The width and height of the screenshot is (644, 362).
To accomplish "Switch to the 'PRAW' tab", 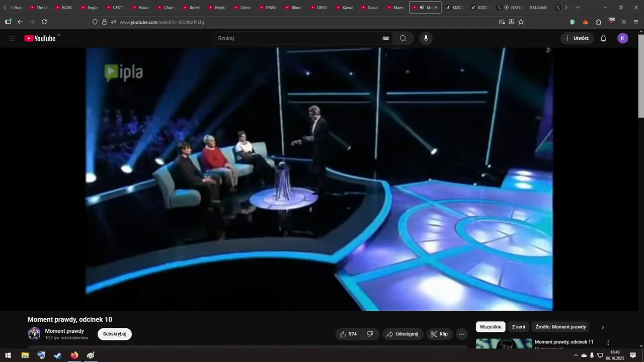I will point(269,8).
